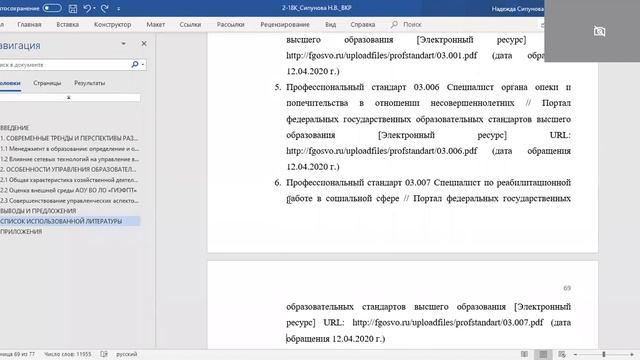
Task: Switch to Web Layout view icon
Action: coord(562,354)
